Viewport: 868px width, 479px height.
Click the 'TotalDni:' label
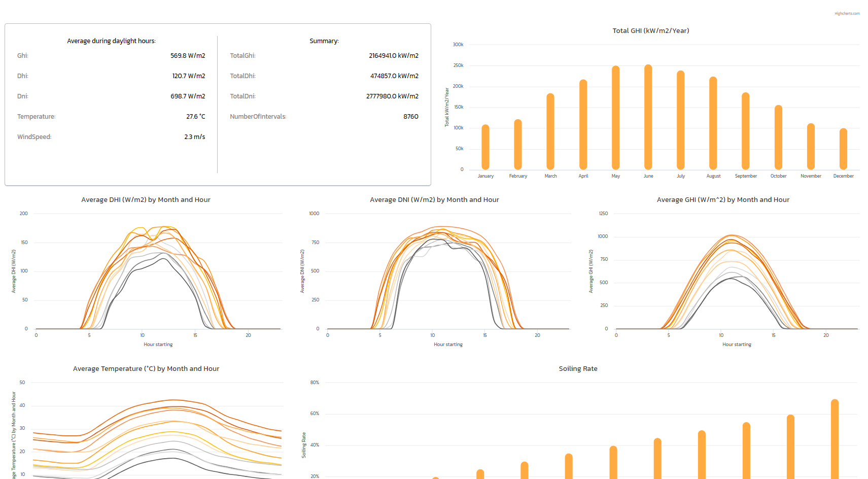[243, 96]
